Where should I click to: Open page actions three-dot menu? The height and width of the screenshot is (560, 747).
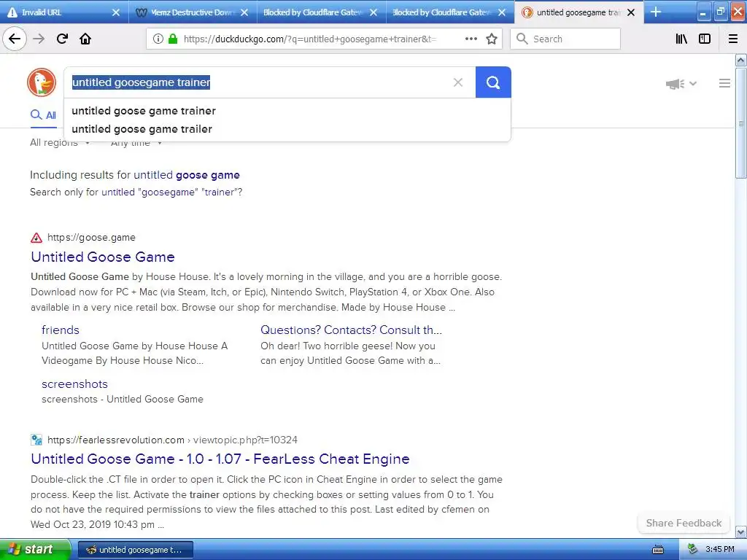(x=471, y=39)
